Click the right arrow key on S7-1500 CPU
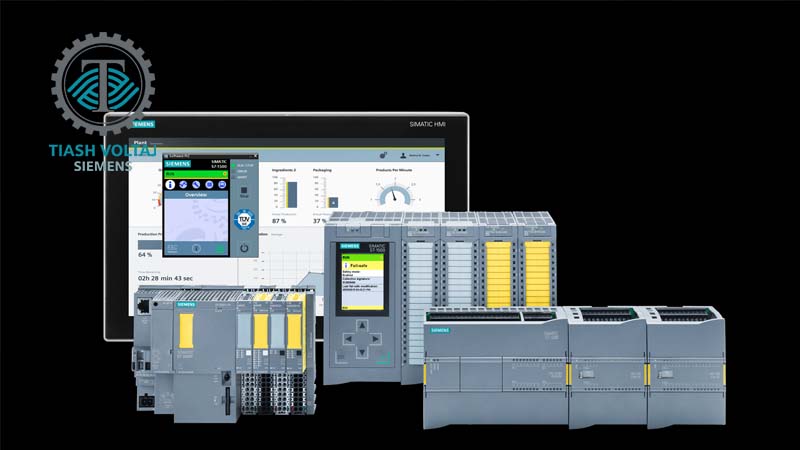The height and width of the screenshot is (450, 800). pyautogui.click(x=376, y=338)
